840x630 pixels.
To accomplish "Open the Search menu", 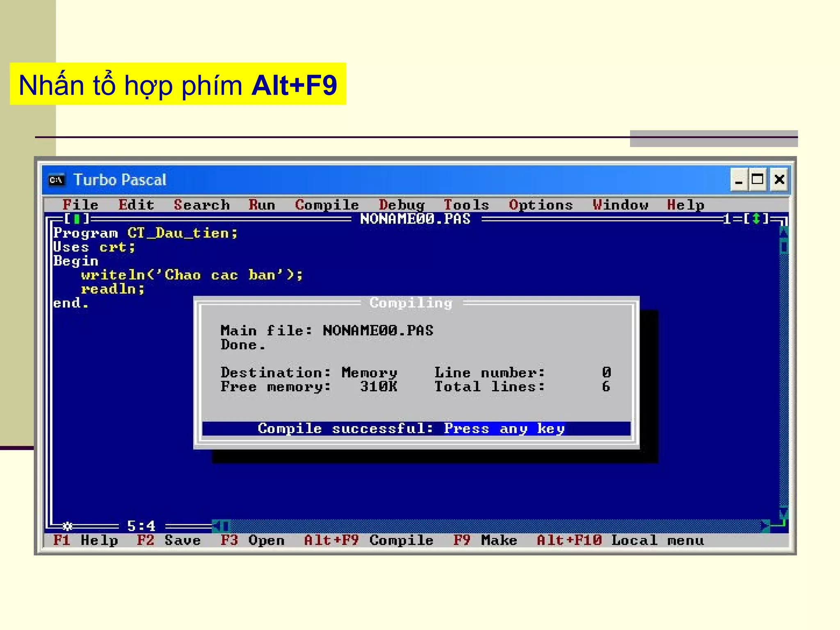I will pyautogui.click(x=201, y=205).
